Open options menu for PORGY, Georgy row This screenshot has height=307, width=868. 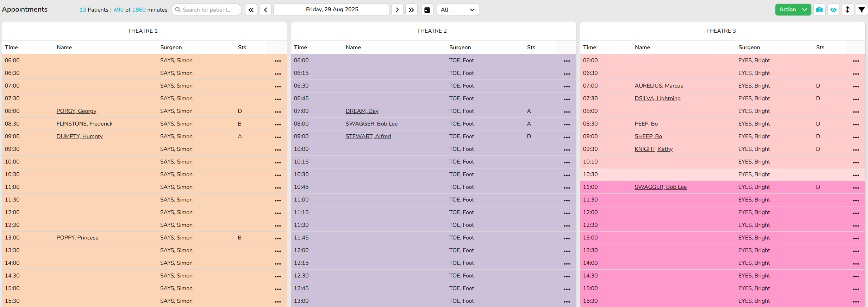(277, 111)
